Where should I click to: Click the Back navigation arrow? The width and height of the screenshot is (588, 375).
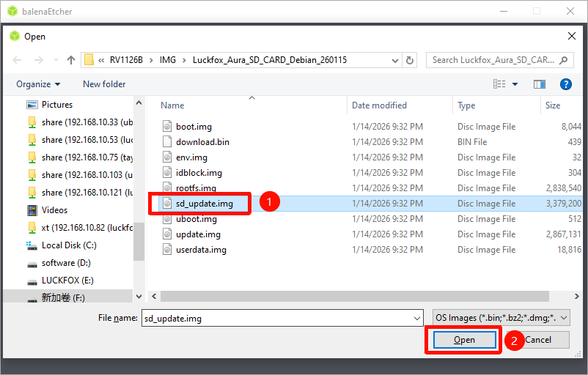click(x=18, y=60)
